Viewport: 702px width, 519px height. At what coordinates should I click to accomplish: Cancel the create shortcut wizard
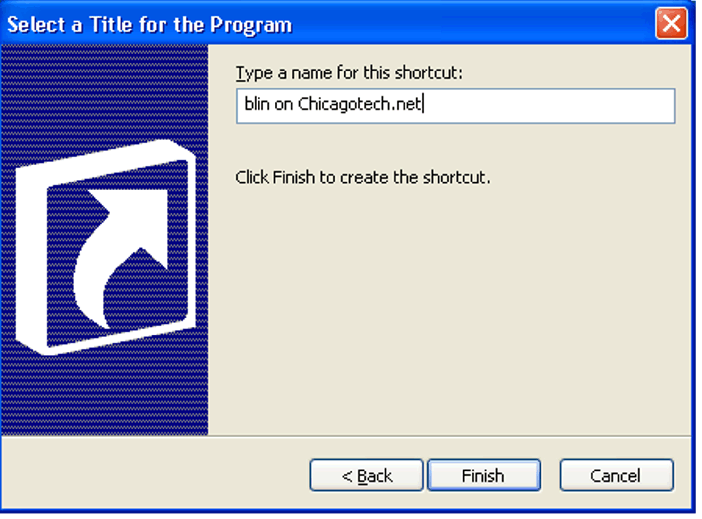[616, 475]
